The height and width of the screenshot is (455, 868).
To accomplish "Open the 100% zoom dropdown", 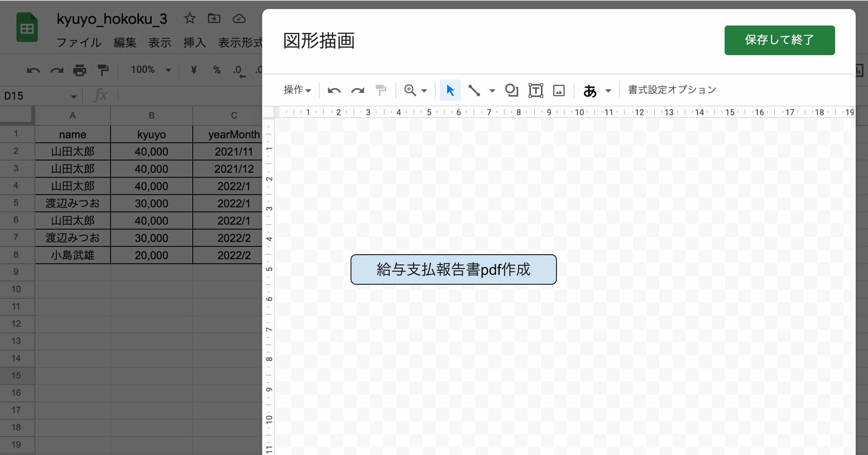I will [150, 70].
